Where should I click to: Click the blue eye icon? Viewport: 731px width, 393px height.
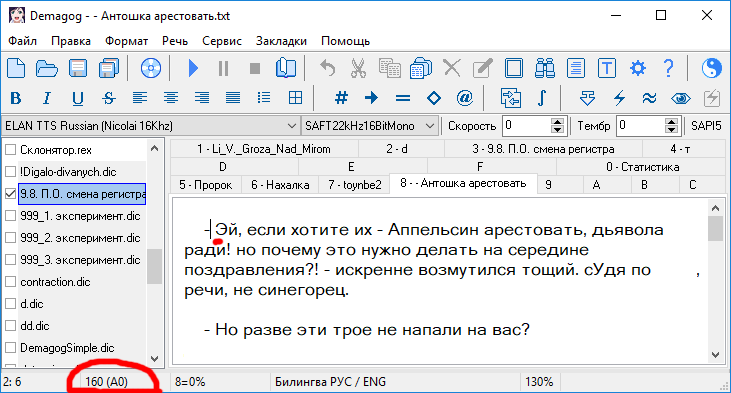click(681, 98)
